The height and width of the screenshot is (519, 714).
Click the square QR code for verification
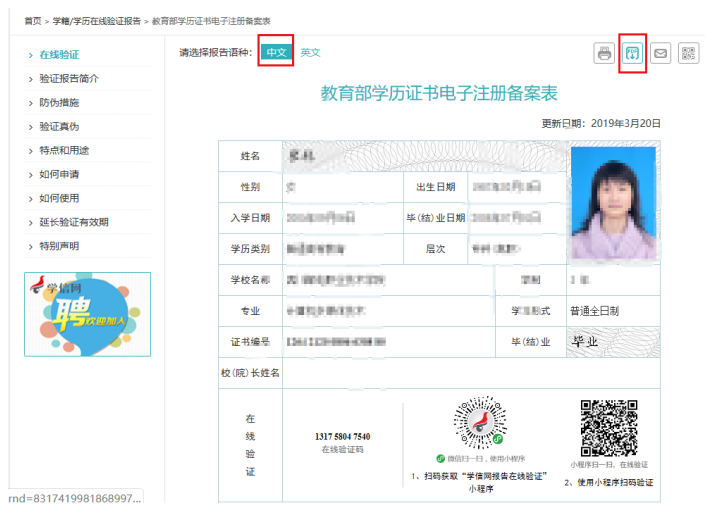(x=609, y=428)
